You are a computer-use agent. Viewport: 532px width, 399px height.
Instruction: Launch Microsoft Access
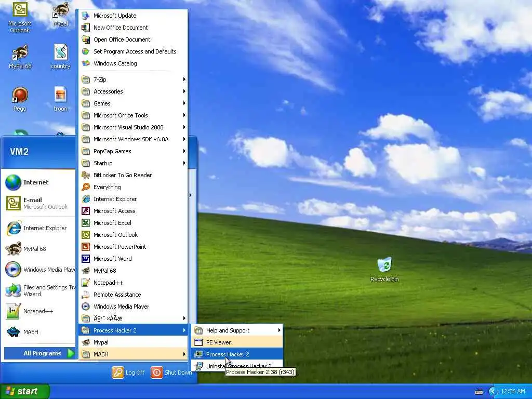click(x=133, y=211)
